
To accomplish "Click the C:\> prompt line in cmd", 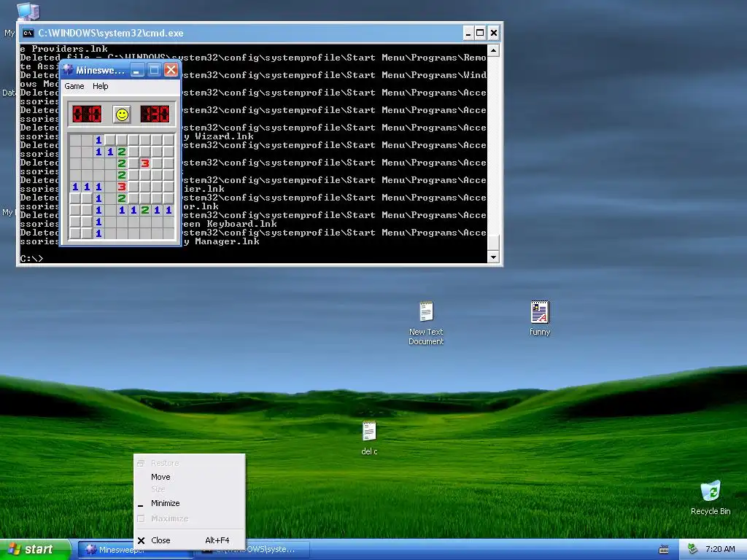I will [x=32, y=259].
